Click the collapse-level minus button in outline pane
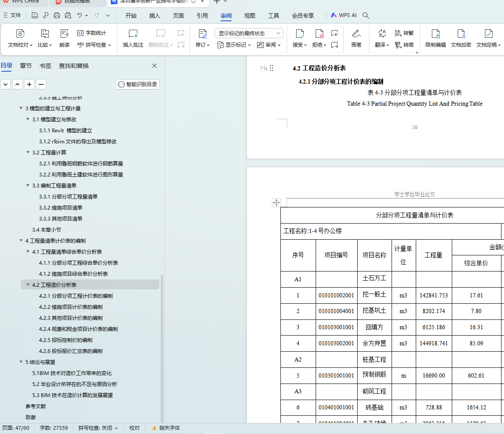Image resolution: width=504 pixels, height=434 pixels. tap(41, 84)
